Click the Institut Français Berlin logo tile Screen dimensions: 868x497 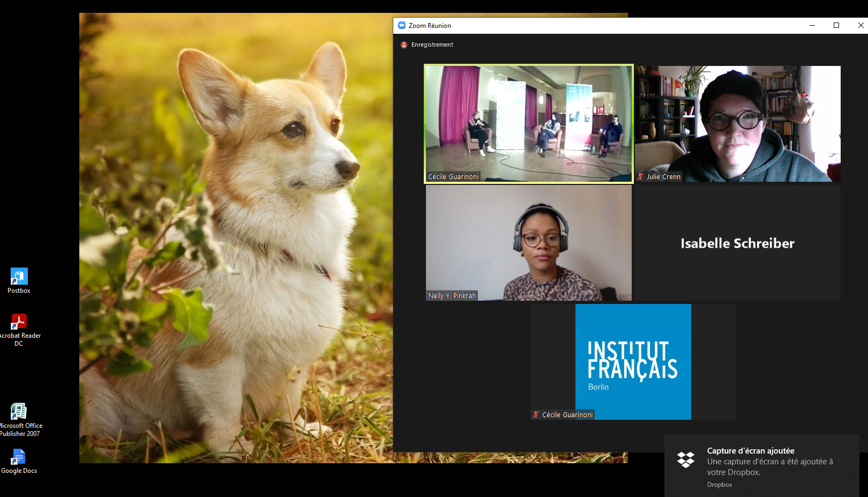pyautogui.click(x=633, y=361)
